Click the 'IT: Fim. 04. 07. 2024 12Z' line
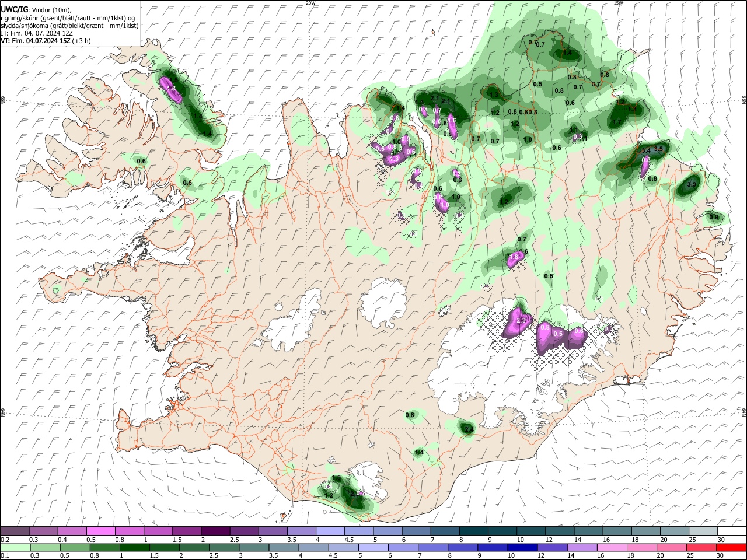747x560 pixels. pos(37,33)
